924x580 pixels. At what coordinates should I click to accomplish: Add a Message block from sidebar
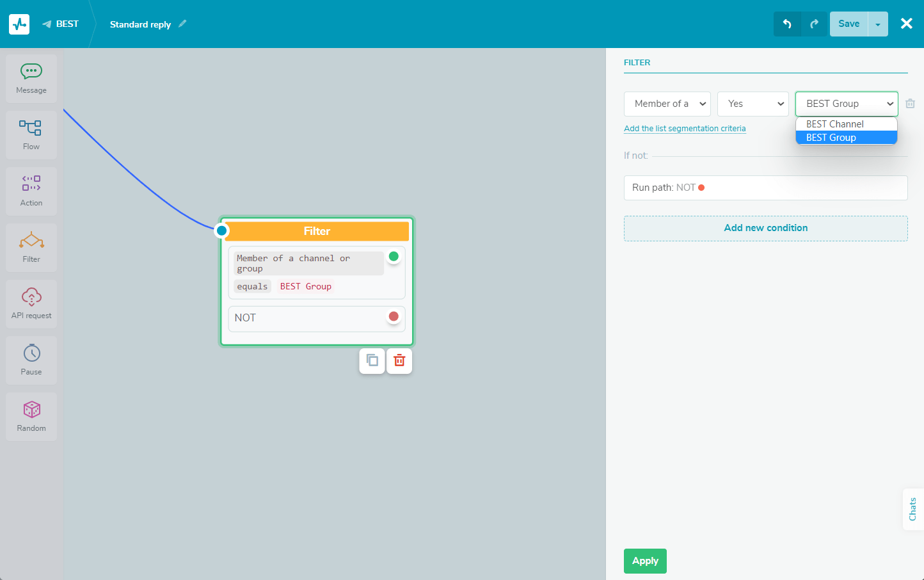[x=31, y=78]
